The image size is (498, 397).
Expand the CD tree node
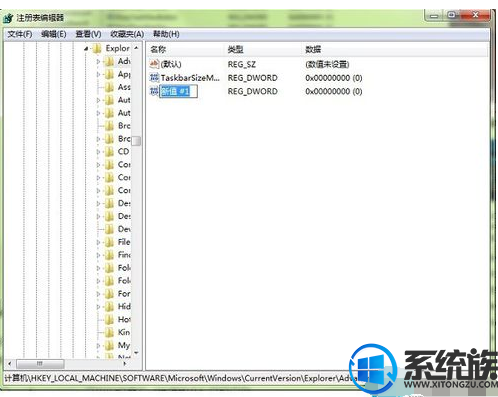98,152
